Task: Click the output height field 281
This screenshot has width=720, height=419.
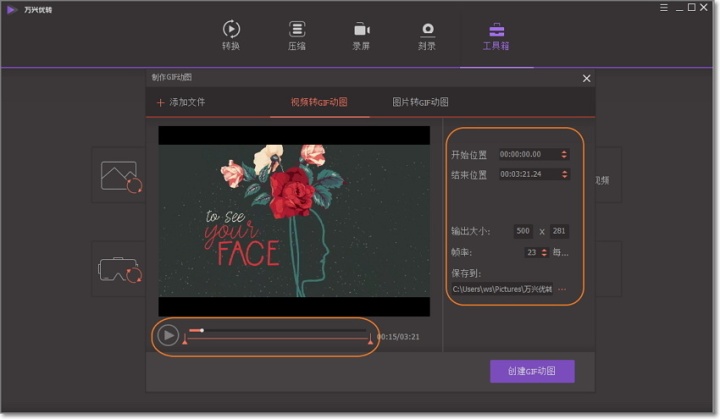Action: pos(559,231)
